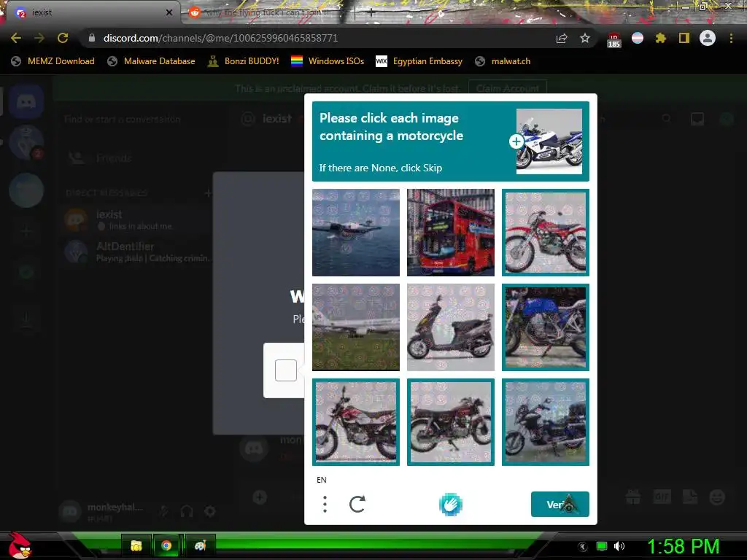Open the sticker picker in chat bar
This screenshot has width=747, height=560.
click(690, 497)
